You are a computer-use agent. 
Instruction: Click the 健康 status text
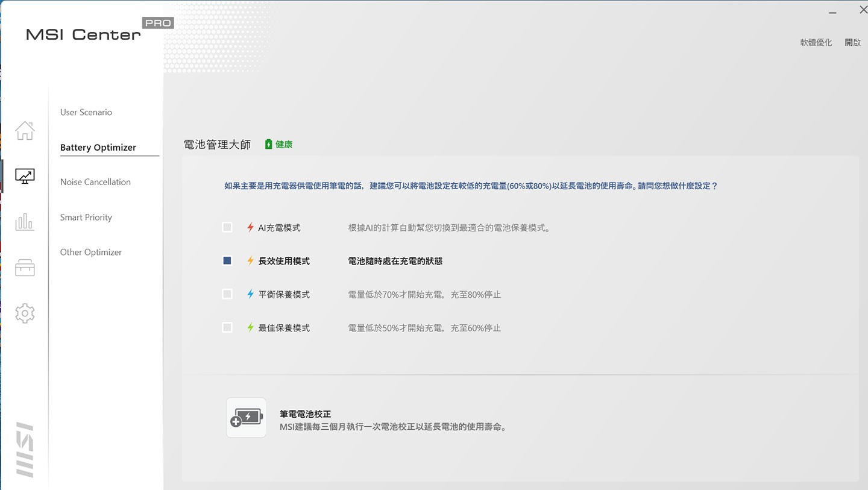[284, 145]
